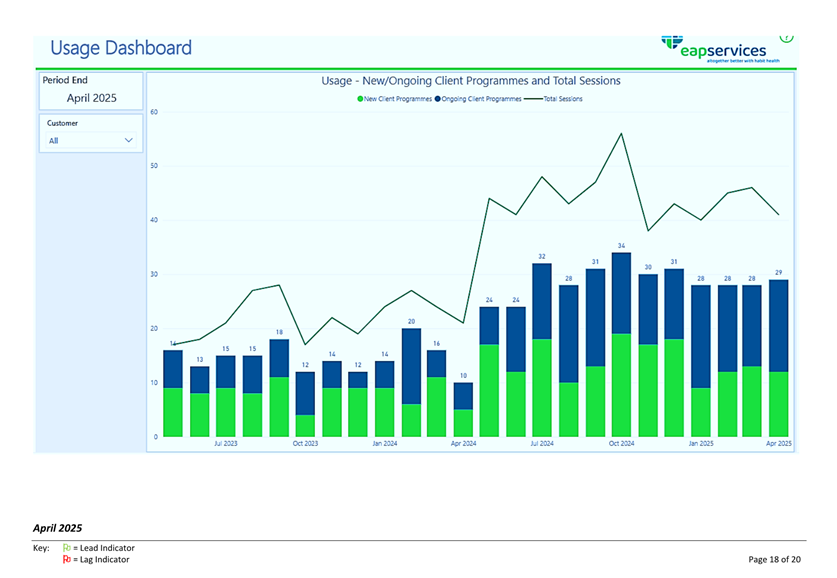Screen dimensions: 837x578
Task: Click the Total Sessions legend line marker
Action: click(x=531, y=99)
